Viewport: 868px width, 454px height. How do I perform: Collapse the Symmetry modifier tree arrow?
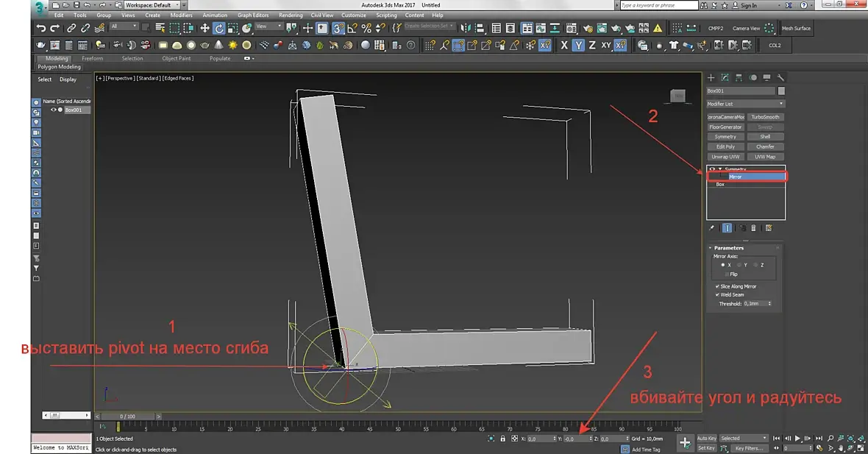click(x=719, y=169)
